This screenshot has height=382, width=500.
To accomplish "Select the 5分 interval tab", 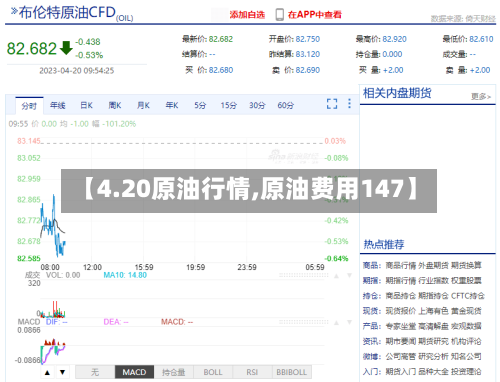I will click(200, 106).
